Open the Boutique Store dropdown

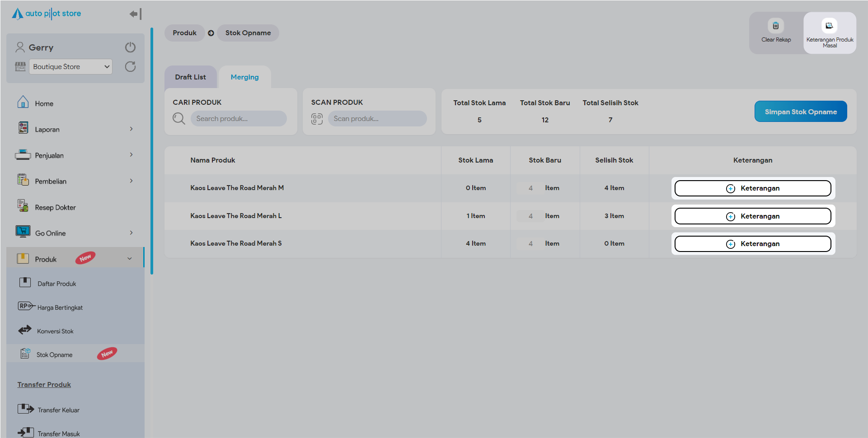click(70, 67)
